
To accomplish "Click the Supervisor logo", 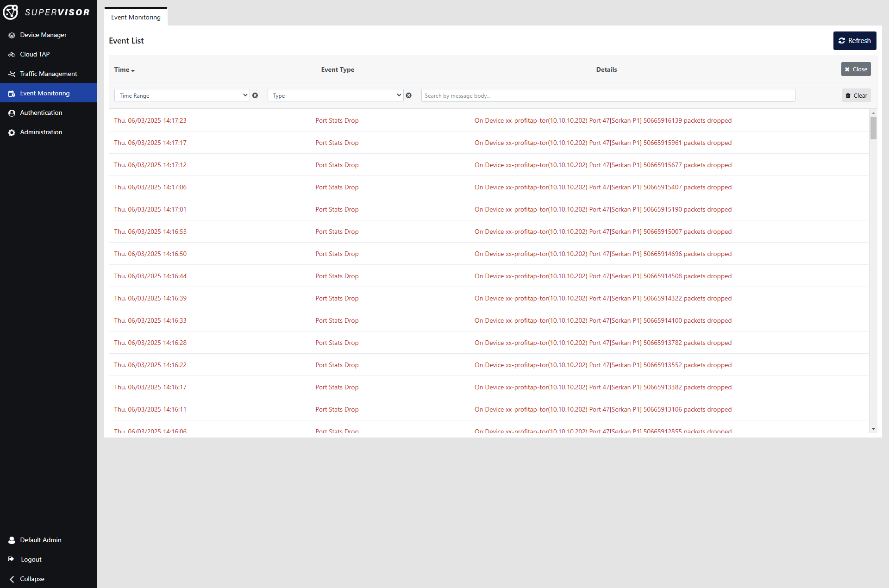I will point(48,12).
